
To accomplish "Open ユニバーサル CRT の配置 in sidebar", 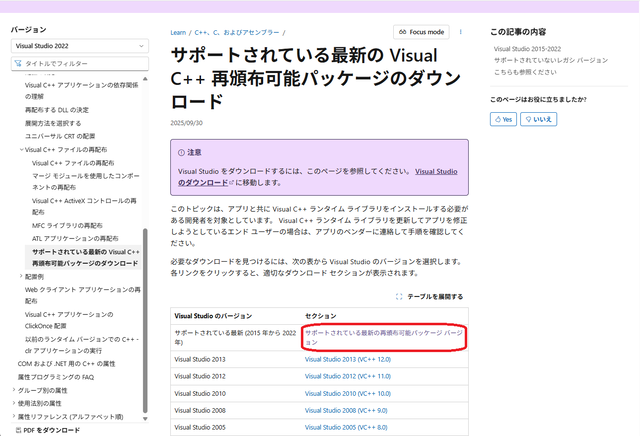I will point(60,136).
